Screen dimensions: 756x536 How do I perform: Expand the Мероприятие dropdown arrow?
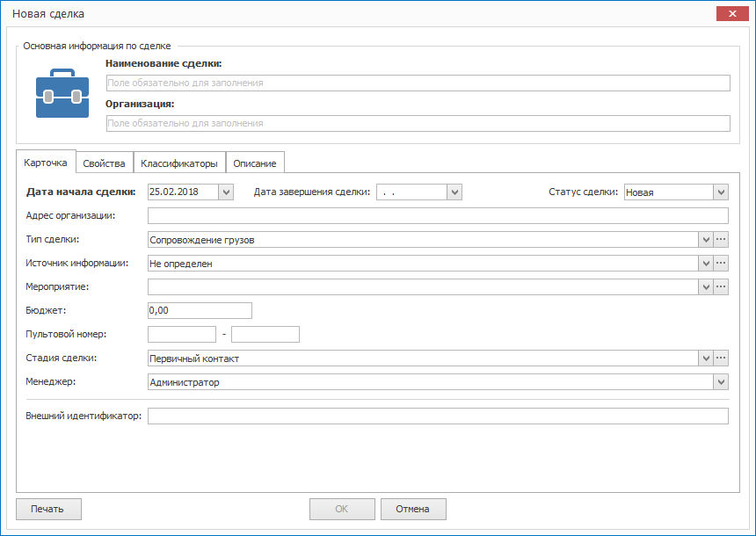706,286
